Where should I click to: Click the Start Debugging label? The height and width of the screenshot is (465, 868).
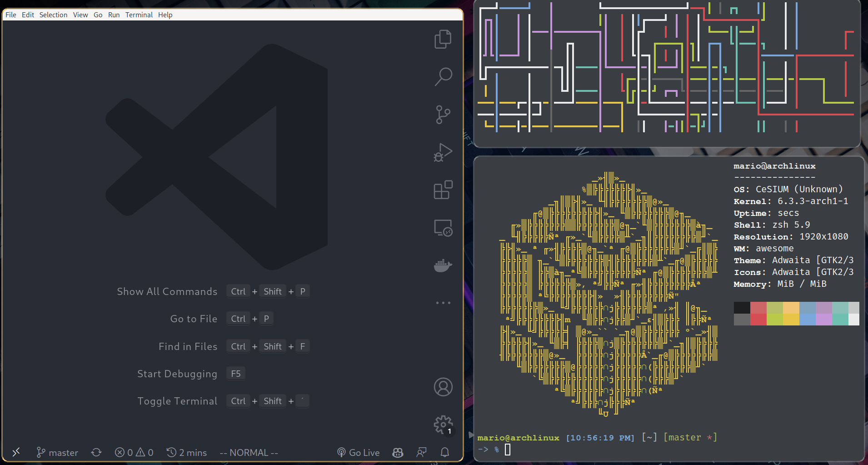[177, 374]
